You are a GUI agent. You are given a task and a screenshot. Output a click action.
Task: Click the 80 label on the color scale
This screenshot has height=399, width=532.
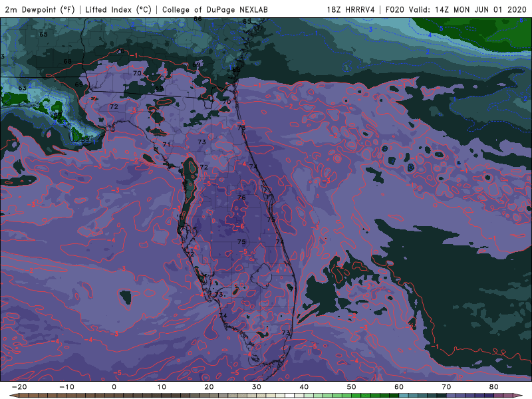494,387
